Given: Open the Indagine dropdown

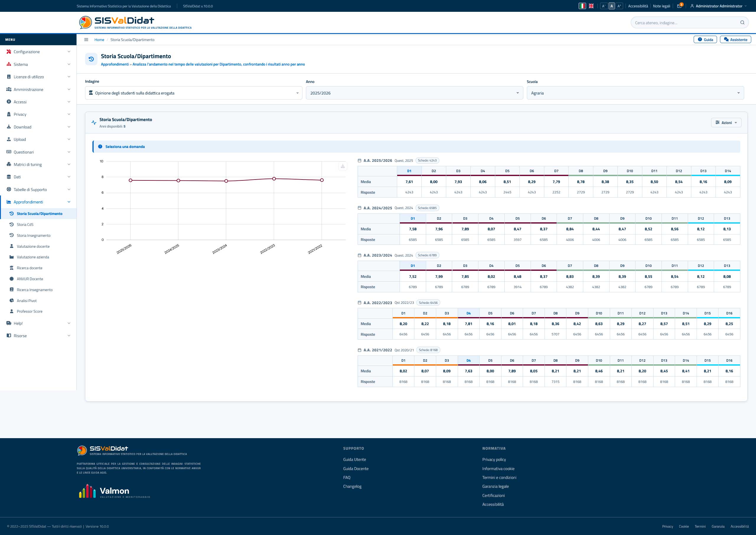Looking at the screenshot, I should point(193,93).
